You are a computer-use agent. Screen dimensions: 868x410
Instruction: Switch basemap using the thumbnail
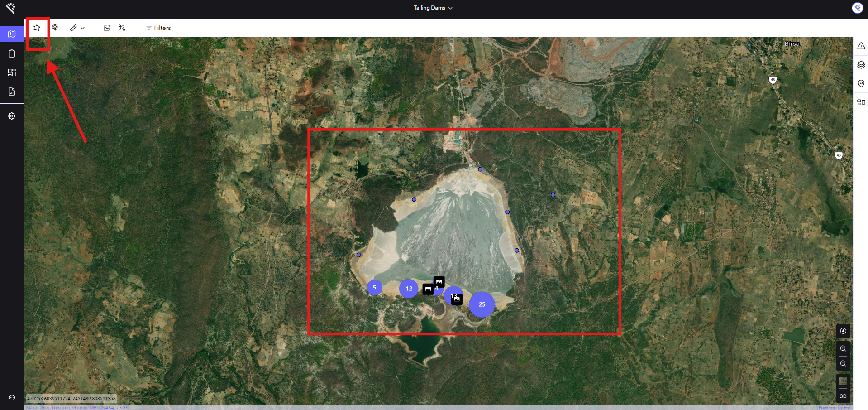[x=843, y=381]
